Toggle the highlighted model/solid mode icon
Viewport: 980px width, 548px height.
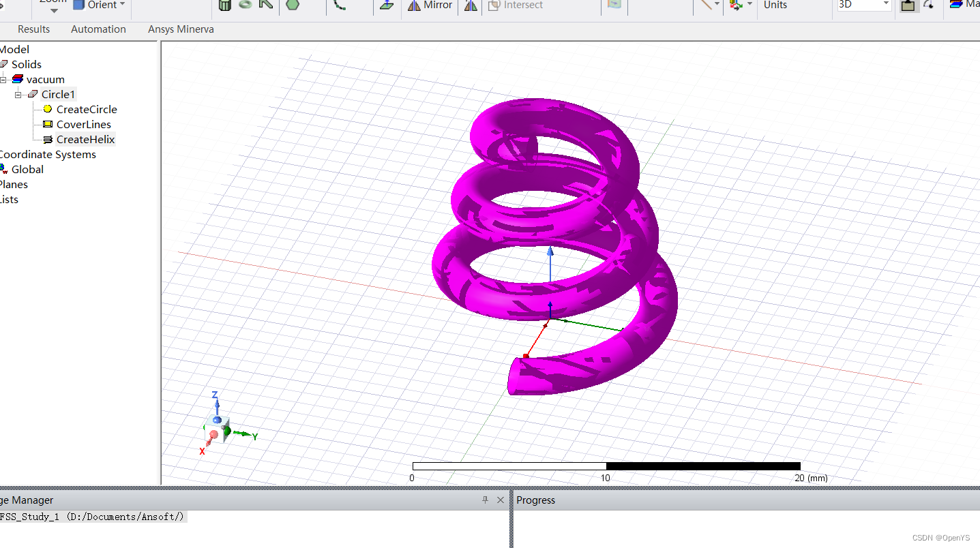click(908, 5)
